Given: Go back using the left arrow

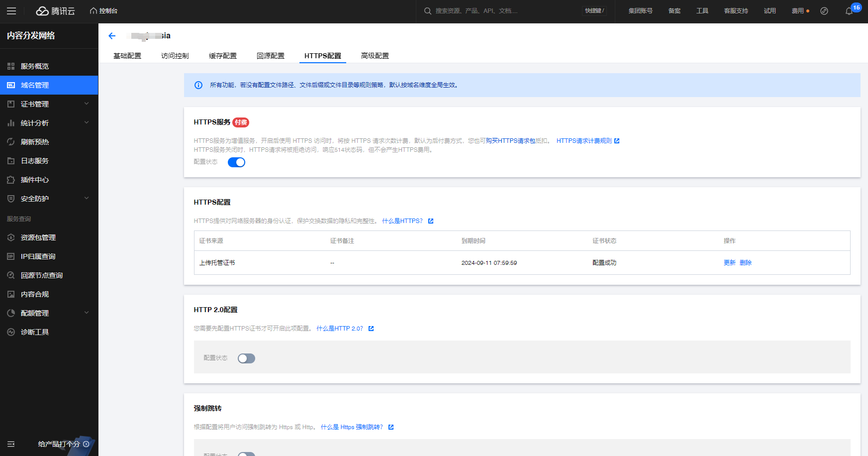Looking at the screenshot, I should 112,36.
